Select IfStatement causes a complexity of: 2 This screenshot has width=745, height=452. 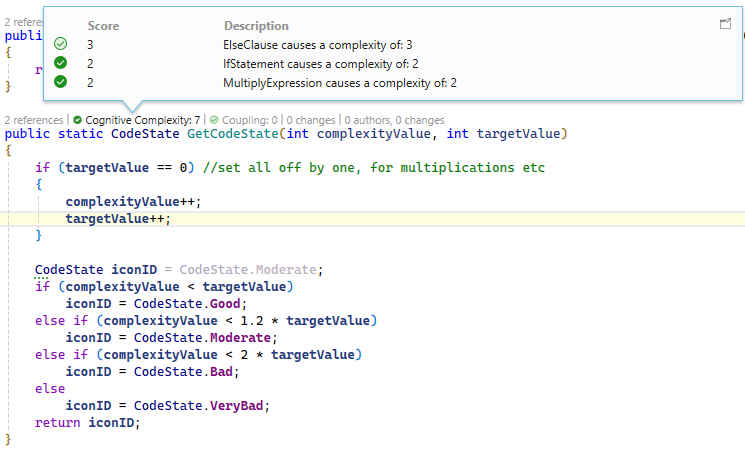(321, 64)
